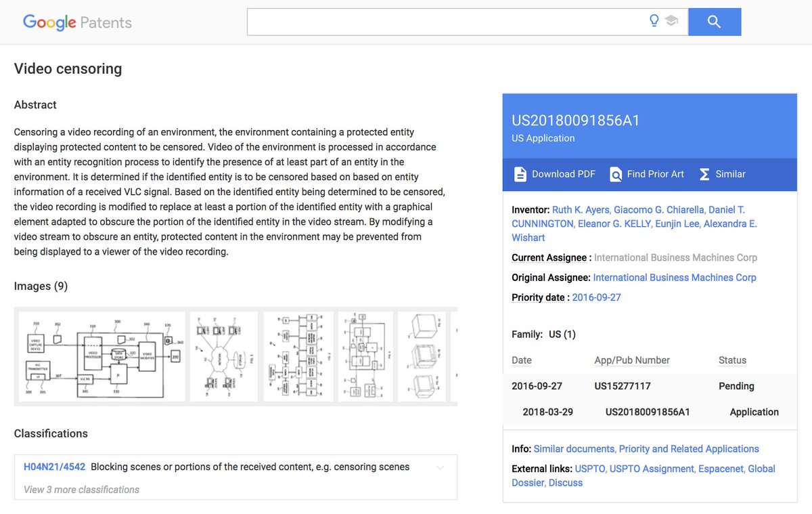Expand the H04N21/4542 classification chevron
Image resolution: width=812 pixels, height=514 pixels.
pyautogui.click(x=441, y=467)
